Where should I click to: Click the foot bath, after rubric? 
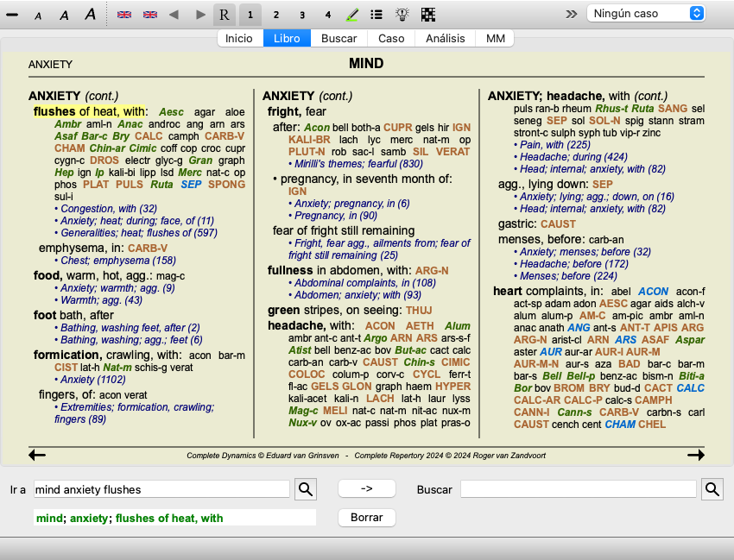(x=73, y=315)
